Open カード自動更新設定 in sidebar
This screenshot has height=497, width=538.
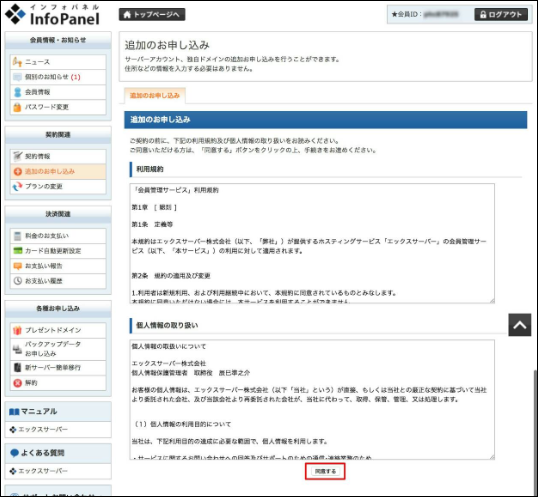point(58,251)
